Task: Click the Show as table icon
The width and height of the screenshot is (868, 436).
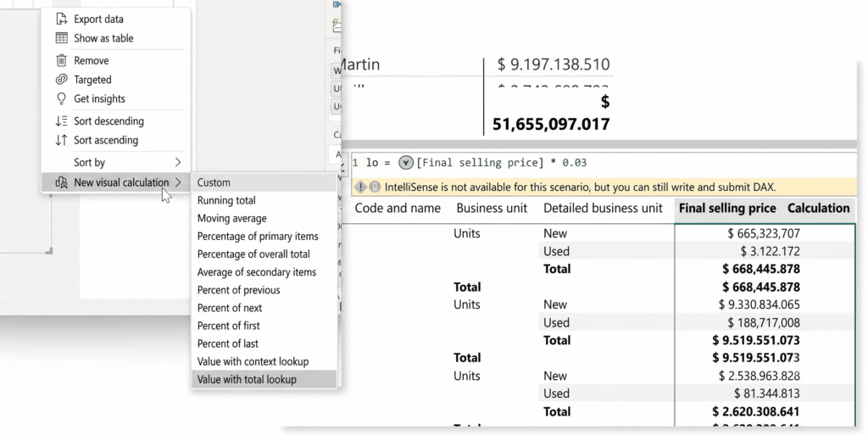Action: click(61, 38)
